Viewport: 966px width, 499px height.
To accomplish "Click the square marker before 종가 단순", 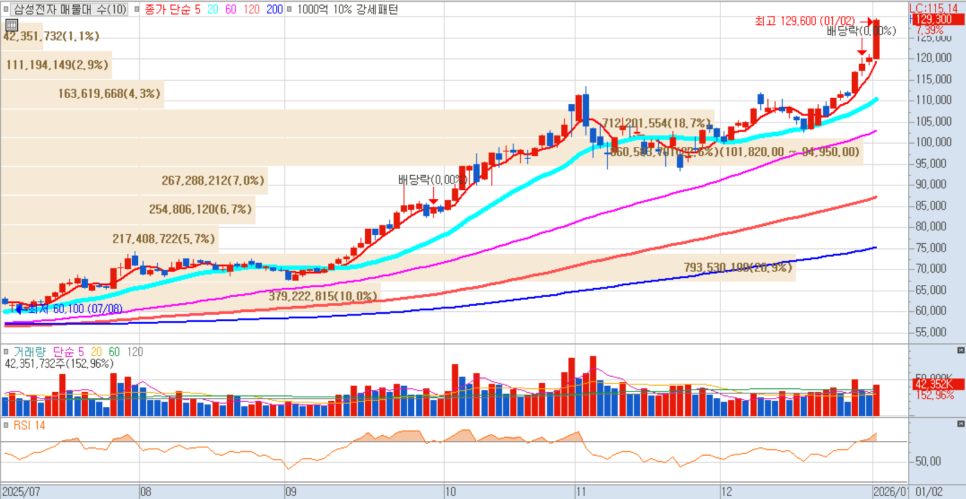I will [137, 10].
